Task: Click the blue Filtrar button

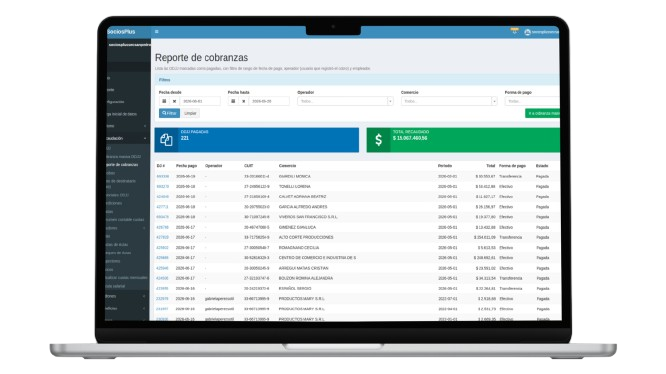Action: pos(169,113)
